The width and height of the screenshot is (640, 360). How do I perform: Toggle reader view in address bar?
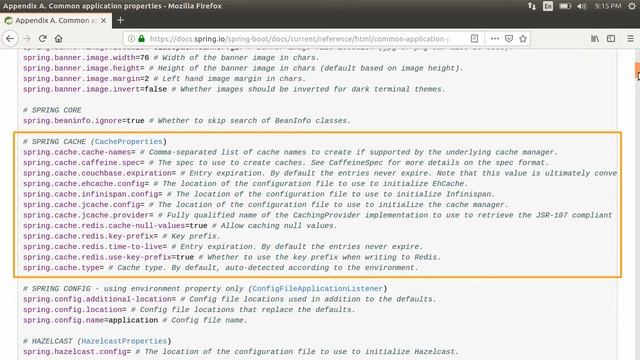coord(474,39)
